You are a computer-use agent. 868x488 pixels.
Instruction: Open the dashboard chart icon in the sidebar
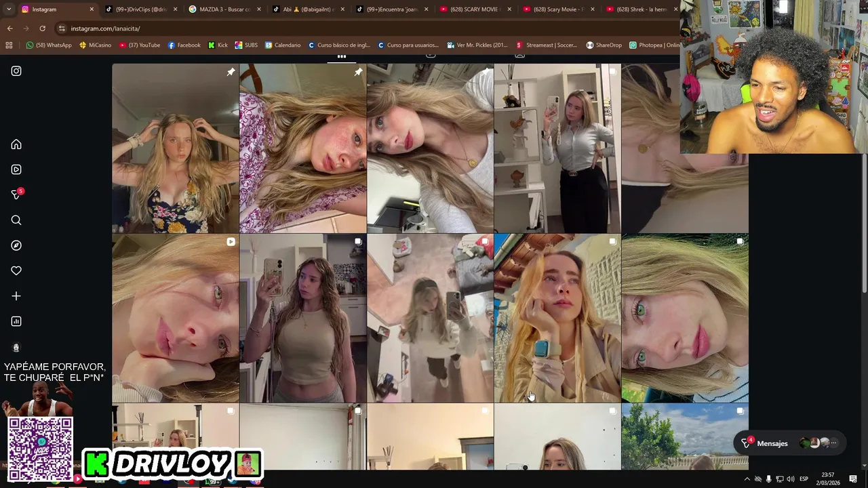[16, 321]
